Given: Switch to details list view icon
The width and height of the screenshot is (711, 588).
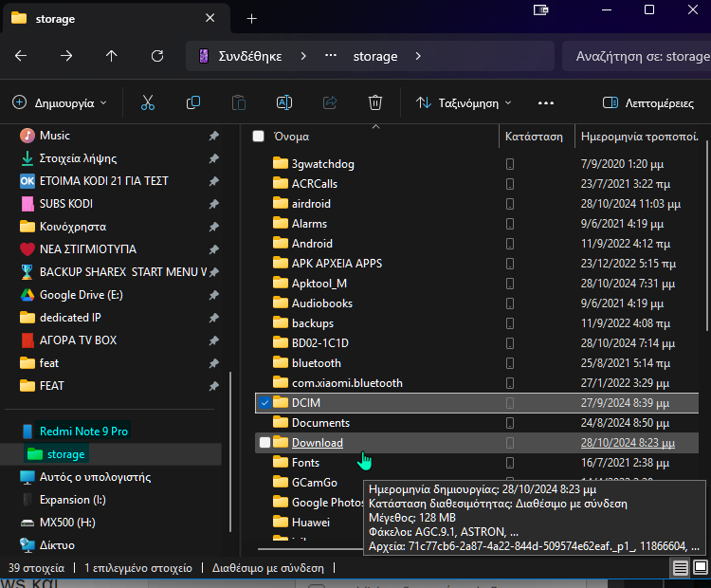Looking at the screenshot, I should [680, 567].
